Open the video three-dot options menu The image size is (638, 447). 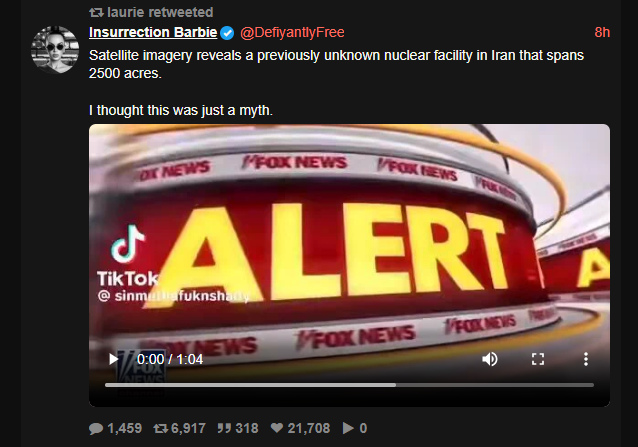pyautogui.click(x=586, y=359)
